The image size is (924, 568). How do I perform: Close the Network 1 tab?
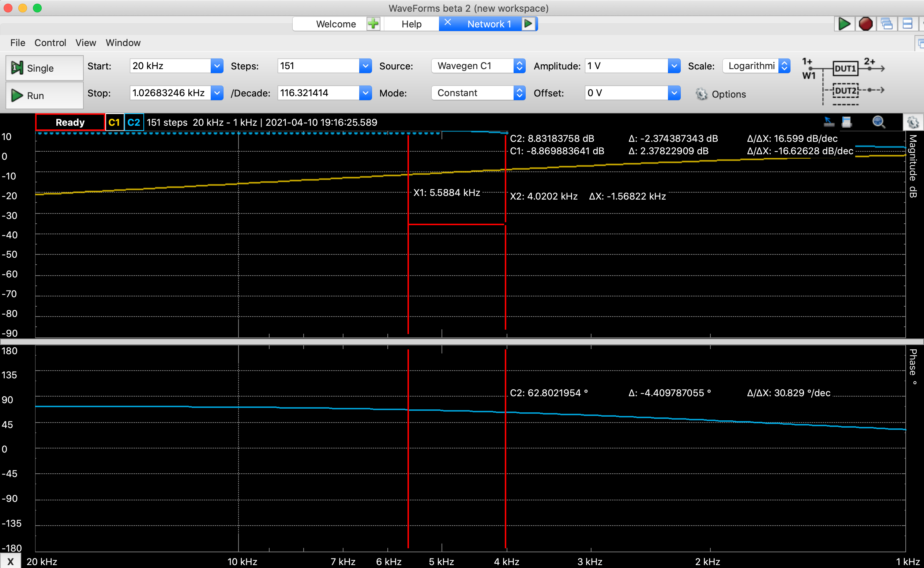[x=447, y=23]
